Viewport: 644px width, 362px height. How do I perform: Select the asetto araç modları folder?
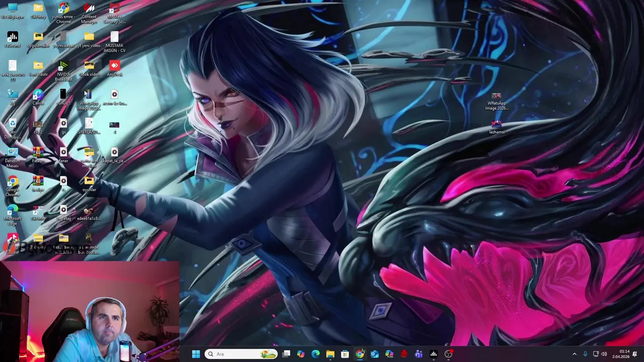(x=89, y=157)
